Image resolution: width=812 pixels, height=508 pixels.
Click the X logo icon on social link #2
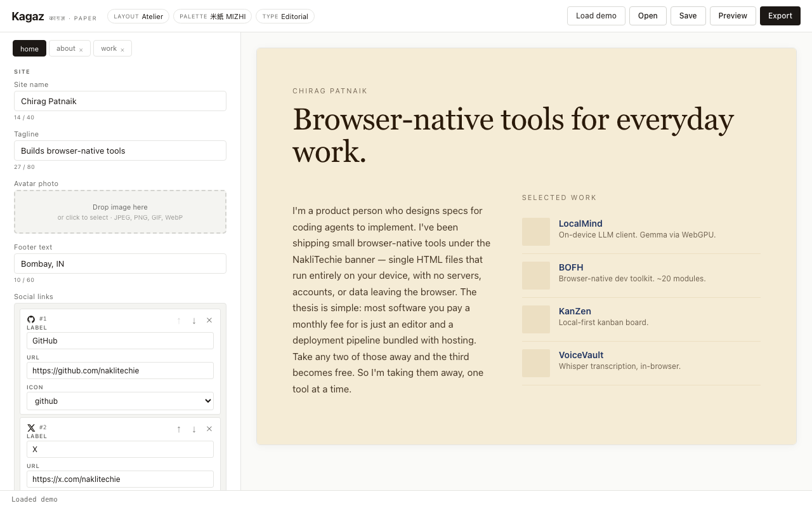coord(31,427)
